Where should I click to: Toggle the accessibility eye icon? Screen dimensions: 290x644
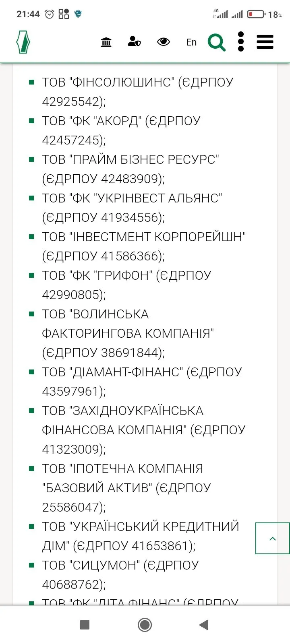coord(163,42)
